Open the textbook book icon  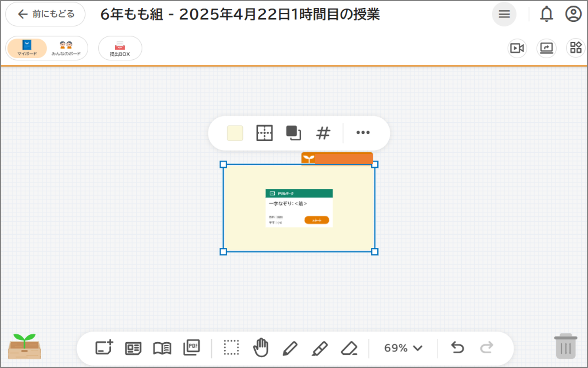pos(162,348)
